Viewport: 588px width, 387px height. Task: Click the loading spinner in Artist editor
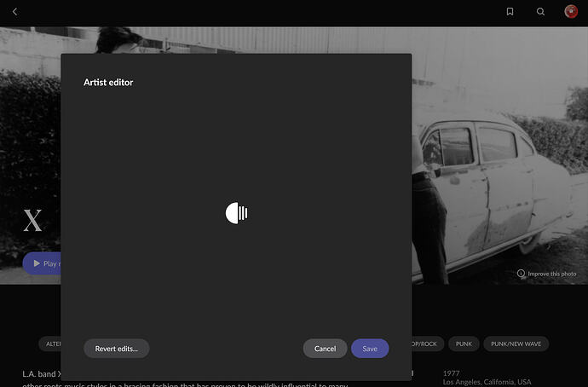[x=236, y=213]
